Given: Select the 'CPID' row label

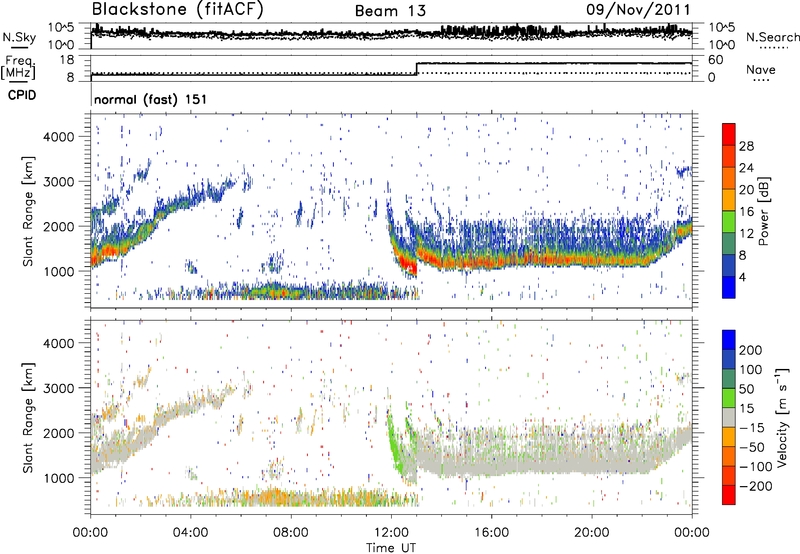Looking at the screenshot, I should [22, 95].
